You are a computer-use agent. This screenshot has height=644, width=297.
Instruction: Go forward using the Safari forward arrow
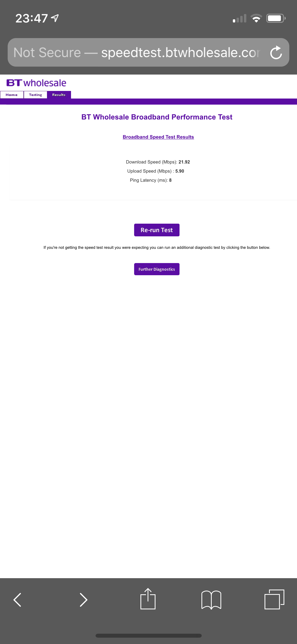tap(83, 600)
